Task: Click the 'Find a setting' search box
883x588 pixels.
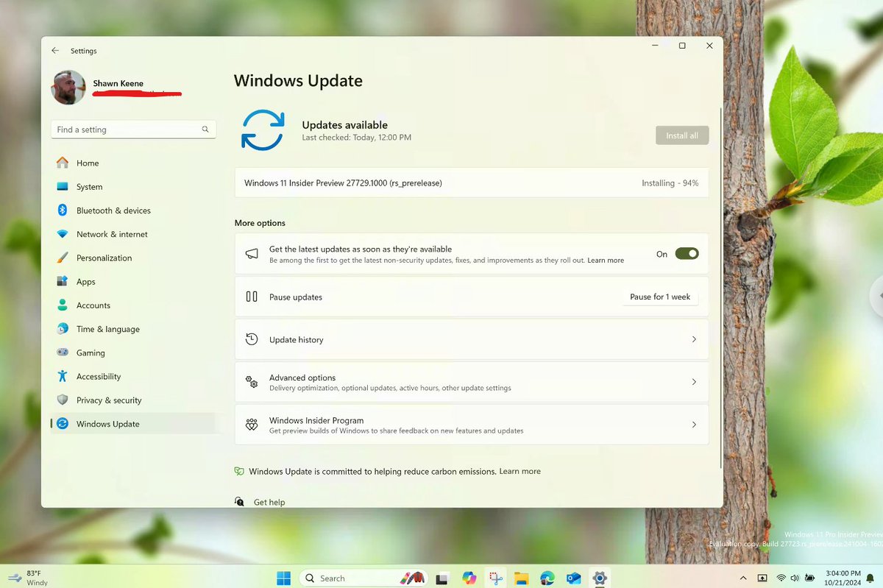Action: (x=132, y=129)
